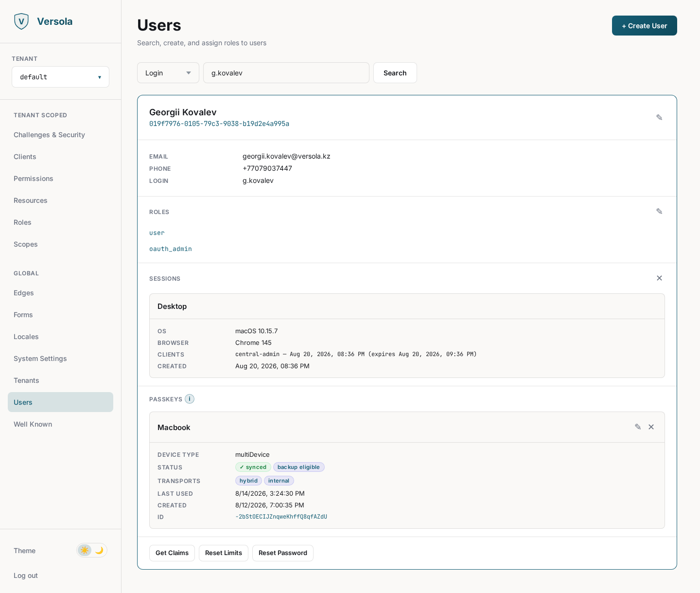Image resolution: width=700 pixels, height=593 pixels.
Task: Edit roles using the pencil icon
Action: tap(659, 211)
